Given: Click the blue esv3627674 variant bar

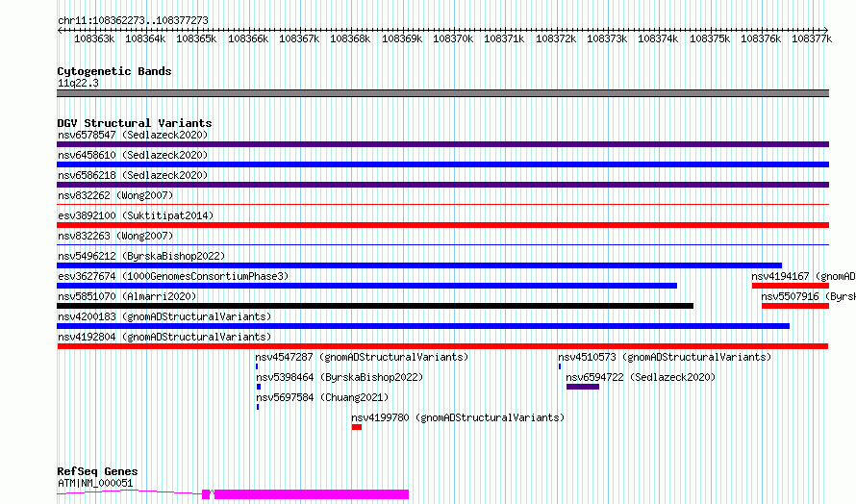Looking at the screenshot, I should 366,286.
